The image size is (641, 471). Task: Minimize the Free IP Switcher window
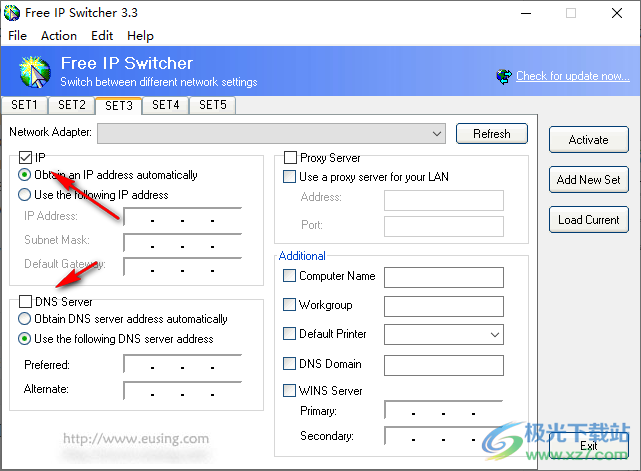pyautogui.click(x=526, y=13)
